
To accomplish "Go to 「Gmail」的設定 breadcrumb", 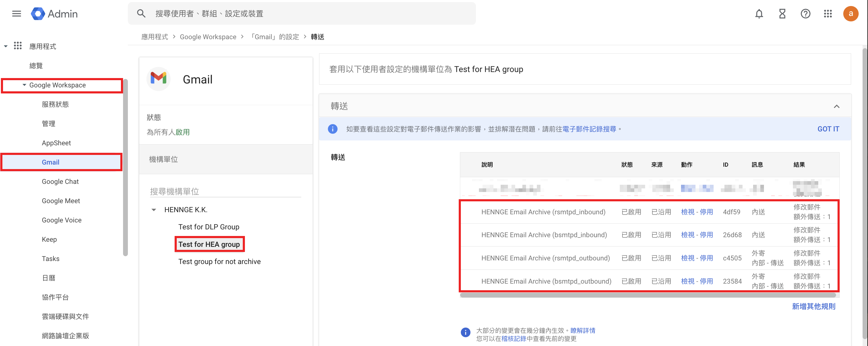I will [x=274, y=37].
